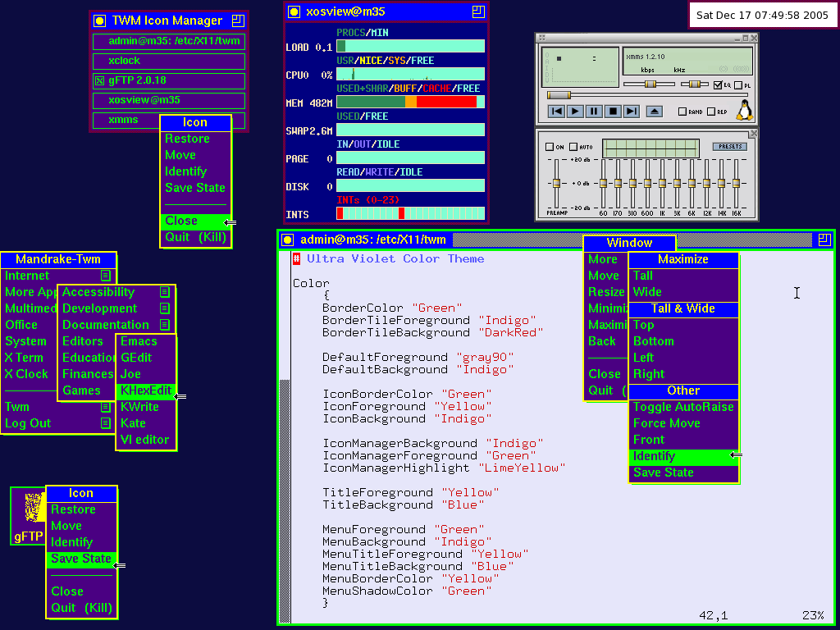Screen dimensions: 840x630
Task: Expand the Internet submenu icon
Action: coord(106,276)
